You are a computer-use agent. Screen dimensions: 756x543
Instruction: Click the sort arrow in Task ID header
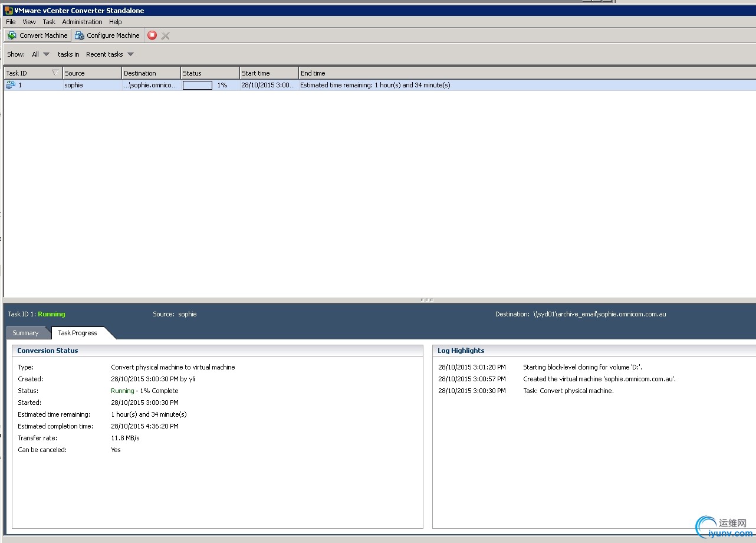tap(55, 73)
